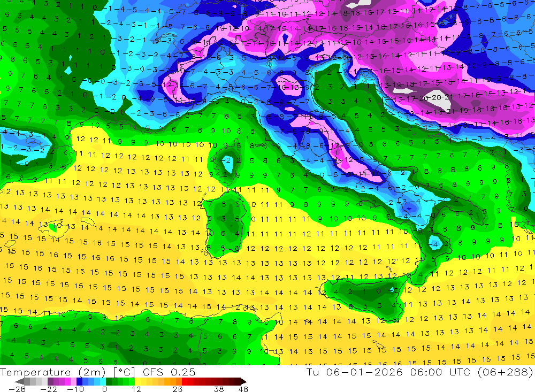
Task: Select the darkest maroon right arrow of legend
Action: click(243, 381)
